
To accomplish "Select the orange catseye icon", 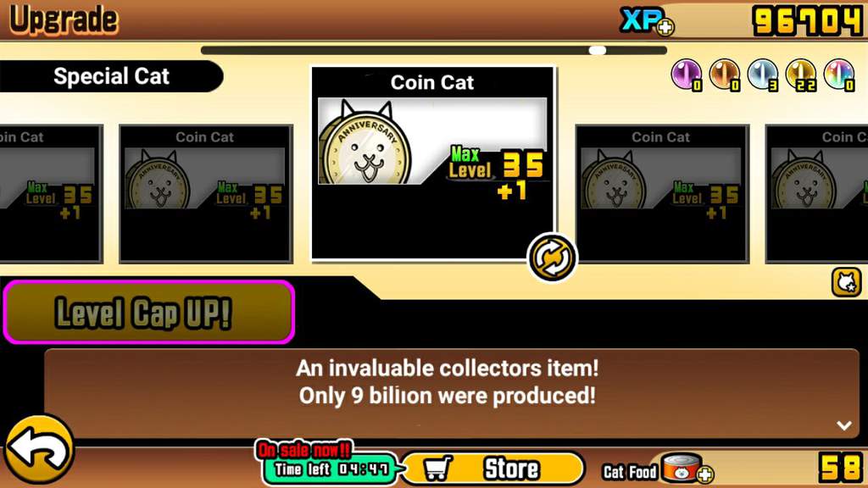I will point(726,75).
